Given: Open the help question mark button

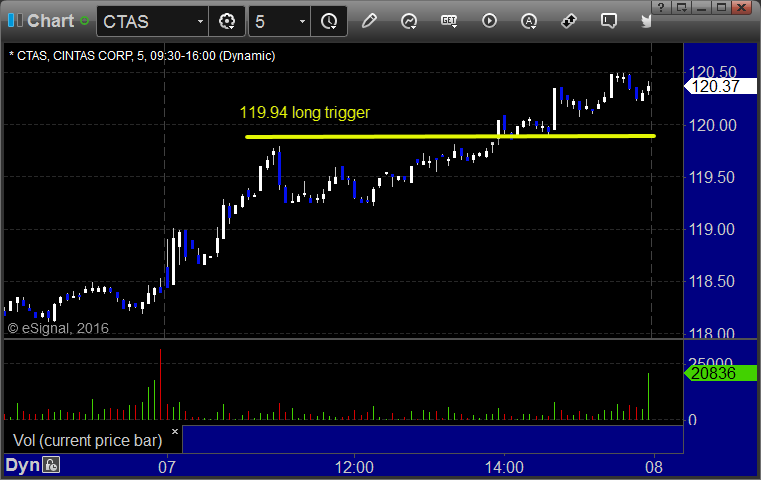Looking at the screenshot, I should coord(661,7).
